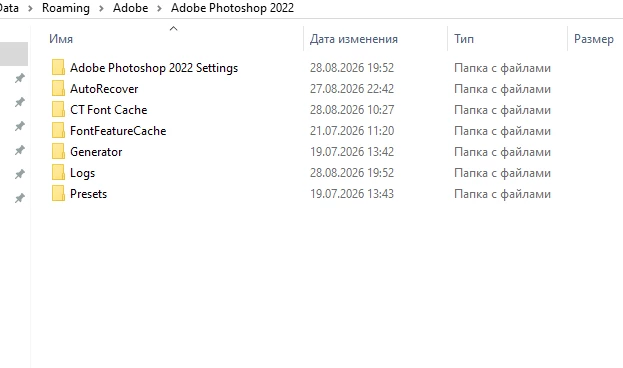
Task: Select the Presets folder name
Action: [89, 194]
